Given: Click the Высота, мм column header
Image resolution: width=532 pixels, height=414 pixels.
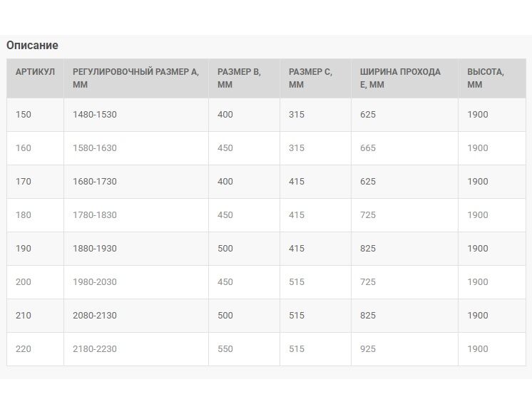Looking at the screenshot, I should point(486,78).
